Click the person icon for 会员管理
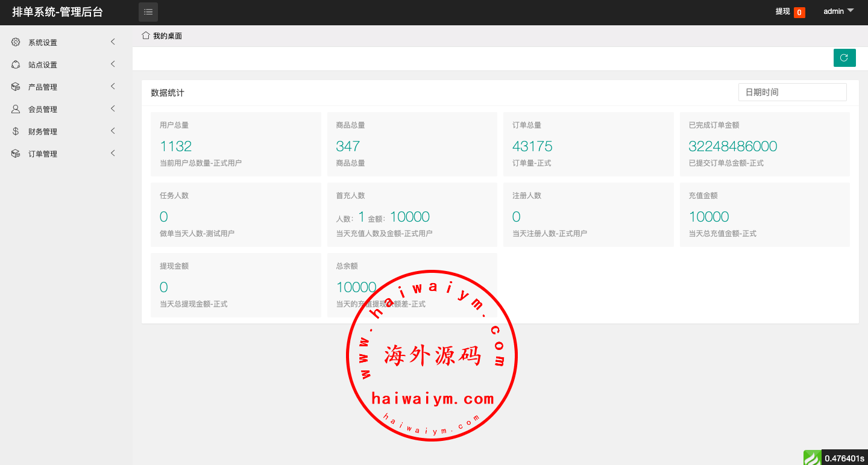 click(16, 109)
